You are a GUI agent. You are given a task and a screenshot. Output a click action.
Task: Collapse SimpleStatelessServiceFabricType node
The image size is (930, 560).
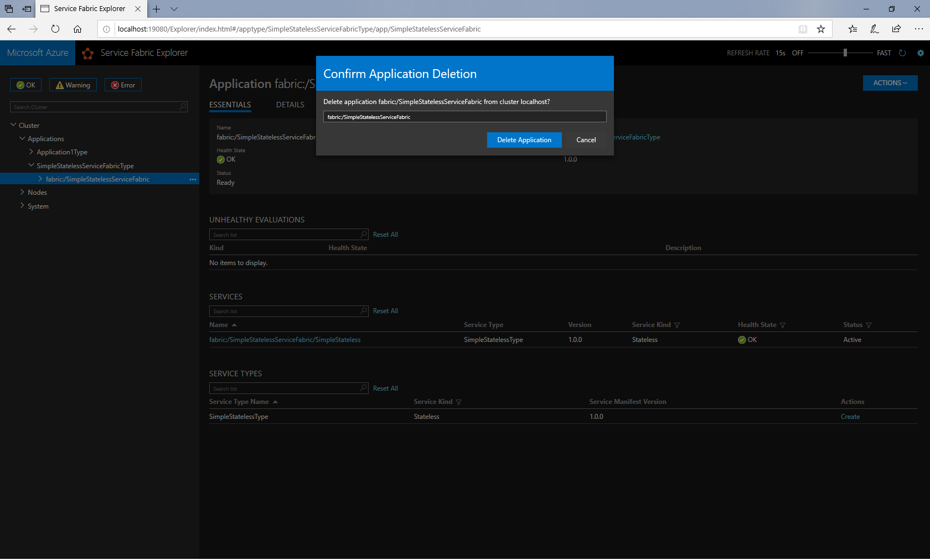tap(31, 165)
